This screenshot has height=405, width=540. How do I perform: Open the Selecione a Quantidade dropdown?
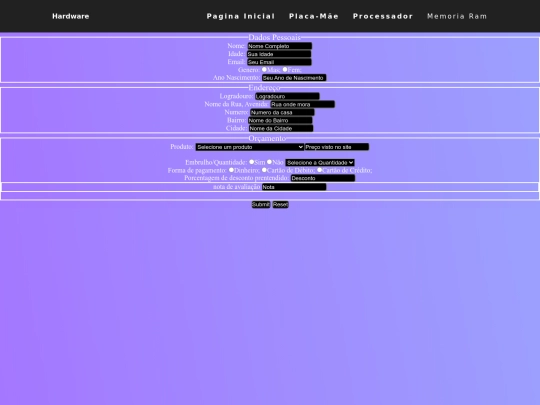point(320,163)
